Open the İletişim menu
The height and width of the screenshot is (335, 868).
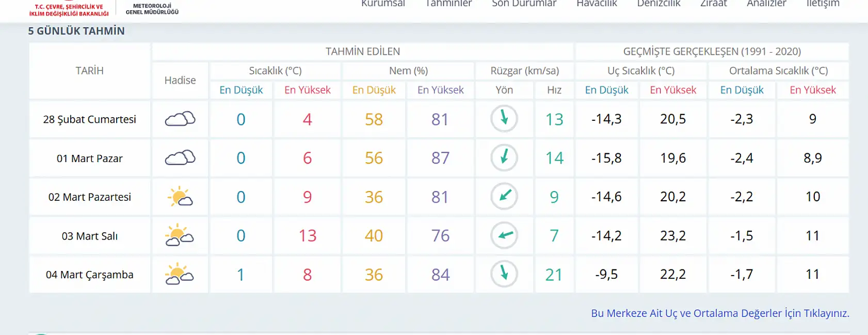[x=823, y=4]
